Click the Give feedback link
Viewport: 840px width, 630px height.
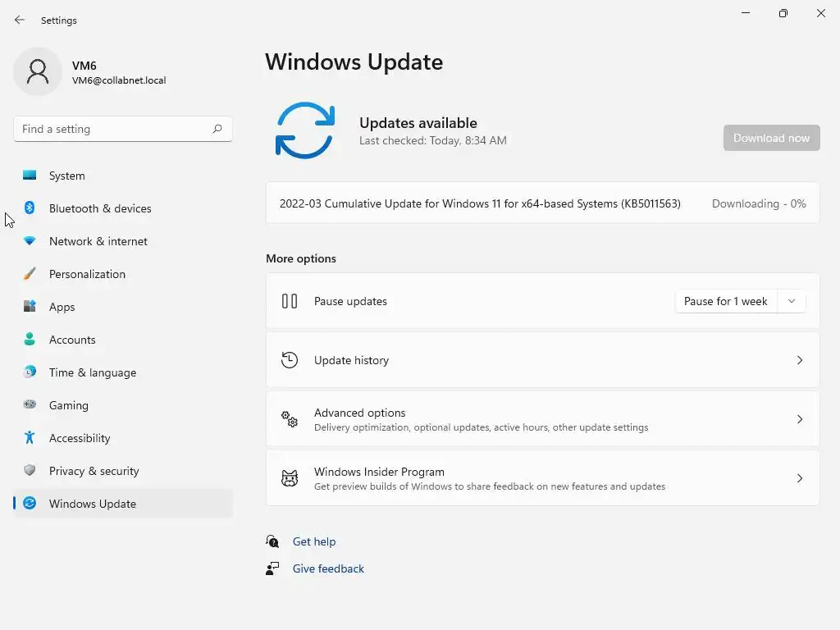click(x=328, y=568)
